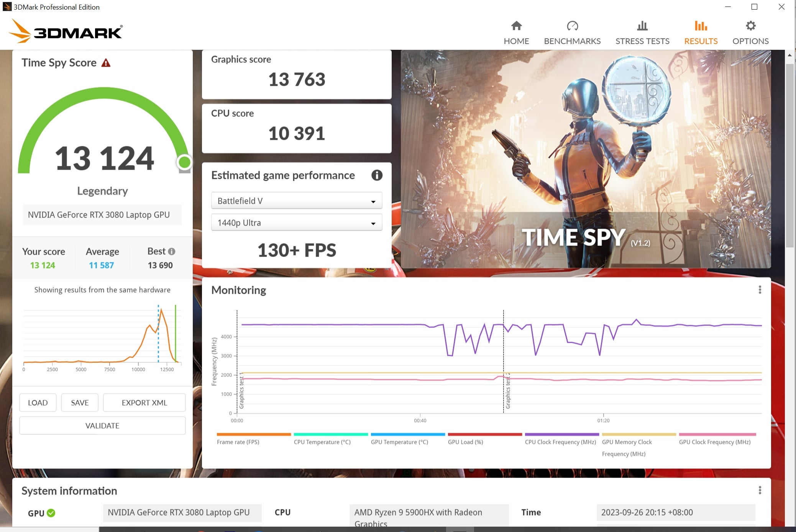The width and height of the screenshot is (796, 532).
Task: Click the 3DMark title bar app icon
Action: tap(7, 7)
